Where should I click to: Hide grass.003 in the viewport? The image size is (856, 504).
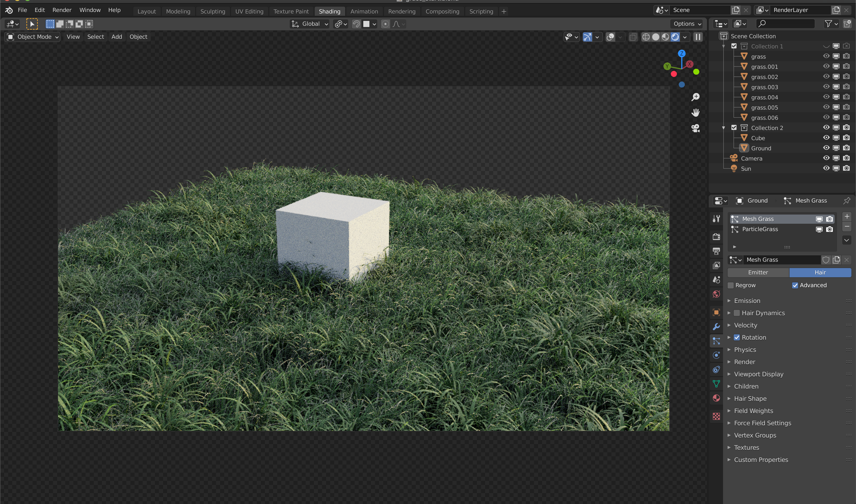click(x=826, y=87)
